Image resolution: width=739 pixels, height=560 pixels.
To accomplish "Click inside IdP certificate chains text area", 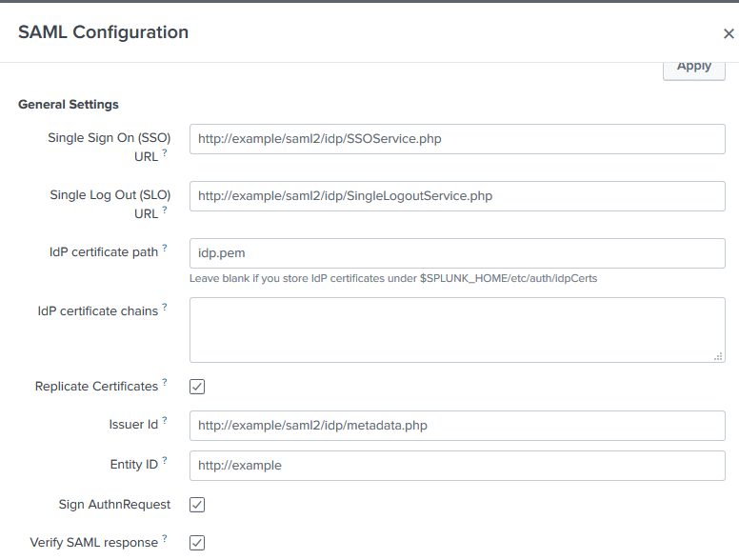I will coord(457,330).
